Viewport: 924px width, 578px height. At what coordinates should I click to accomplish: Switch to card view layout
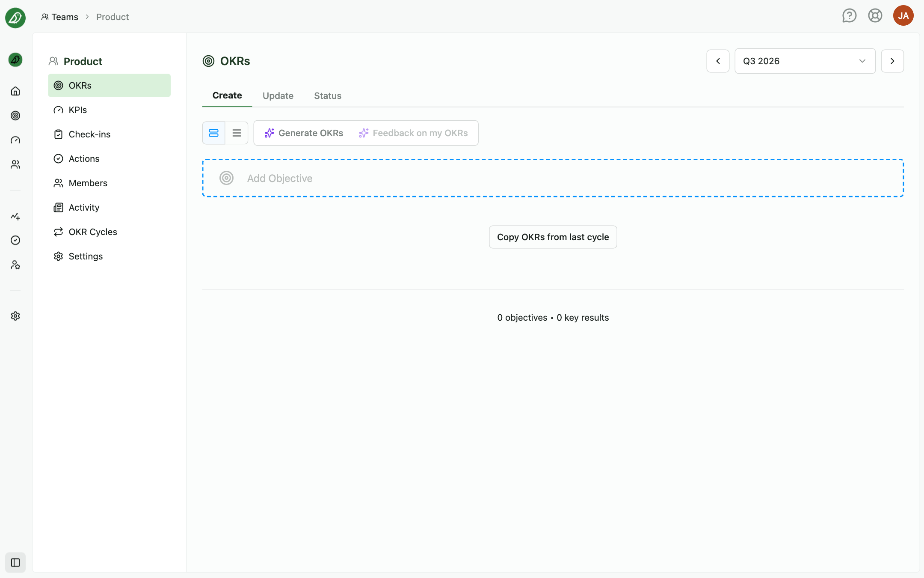pyautogui.click(x=213, y=133)
